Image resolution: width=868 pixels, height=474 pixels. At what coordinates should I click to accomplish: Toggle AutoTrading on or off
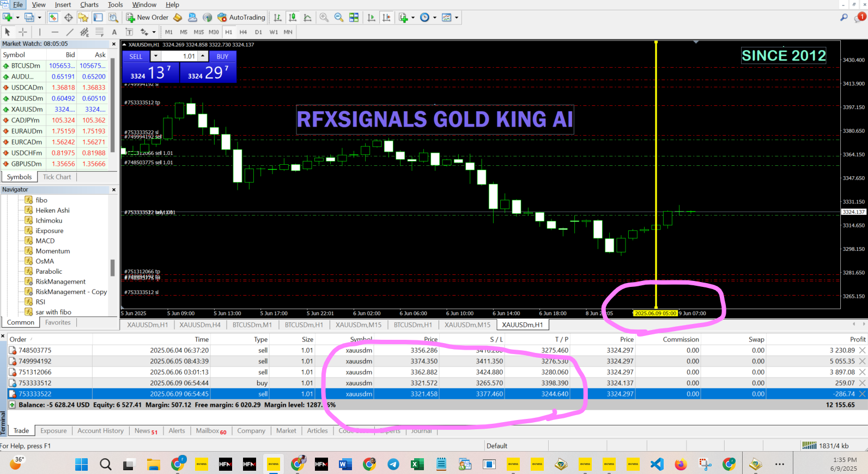[x=241, y=17]
